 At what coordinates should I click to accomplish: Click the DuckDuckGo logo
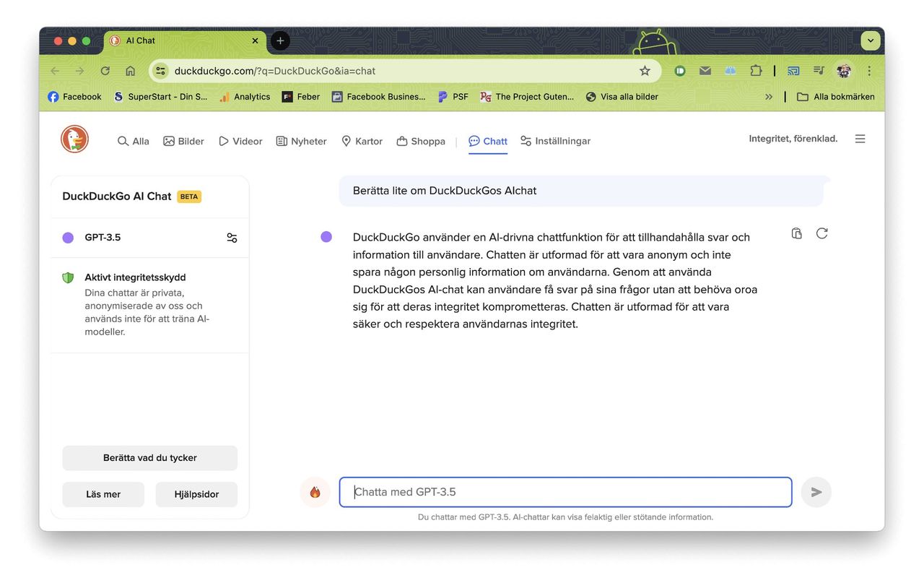point(74,139)
